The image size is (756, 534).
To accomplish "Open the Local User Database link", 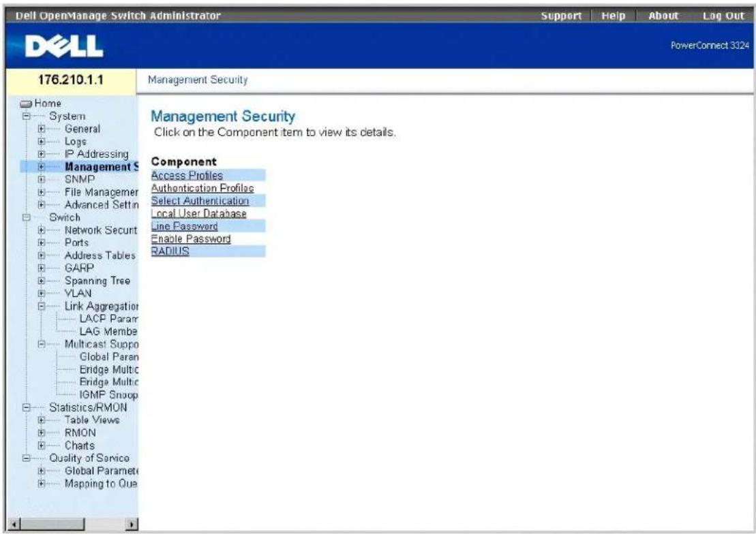I will tap(198, 213).
